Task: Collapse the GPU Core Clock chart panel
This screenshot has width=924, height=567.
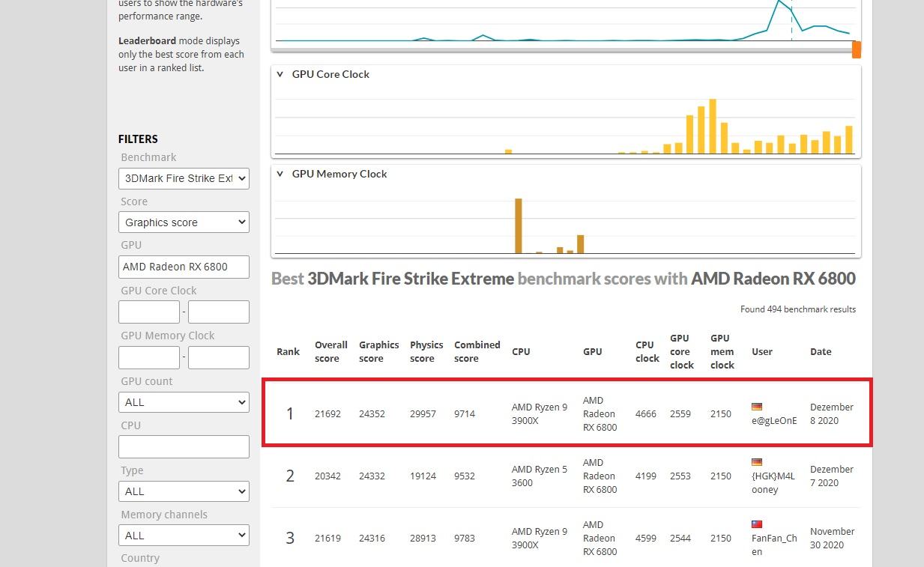Action: [x=280, y=74]
